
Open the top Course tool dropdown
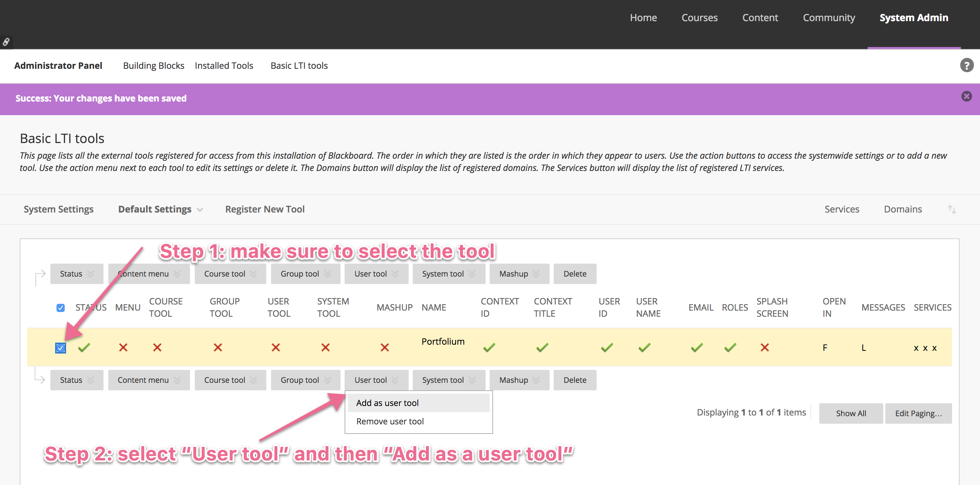tap(230, 274)
